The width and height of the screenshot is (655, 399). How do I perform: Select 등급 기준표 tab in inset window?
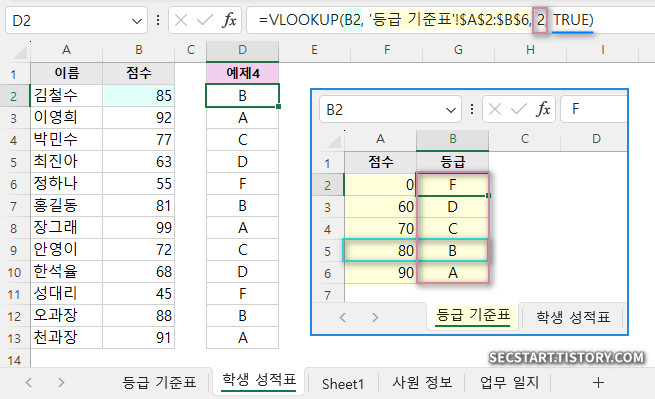pos(473,316)
